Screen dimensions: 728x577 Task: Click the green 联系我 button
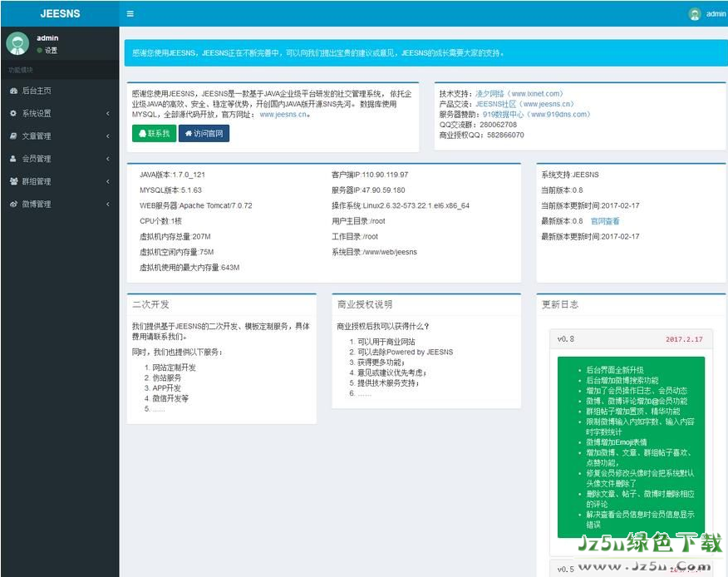154,133
